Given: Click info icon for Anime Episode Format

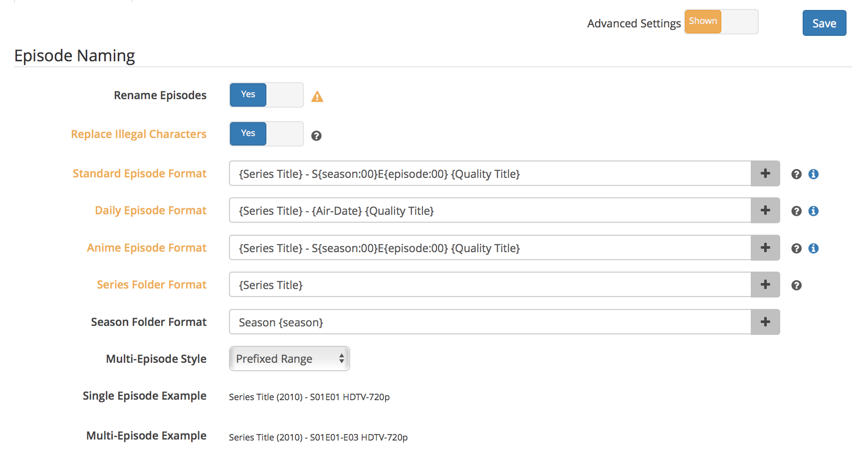Looking at the screenshot, I should 814,248.
